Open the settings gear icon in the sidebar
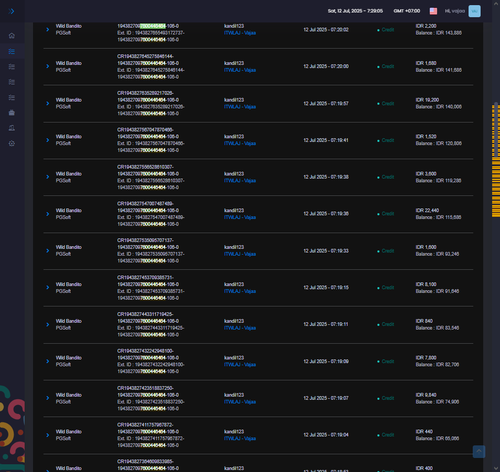This screenshot has height=472, width=500. 12,143
